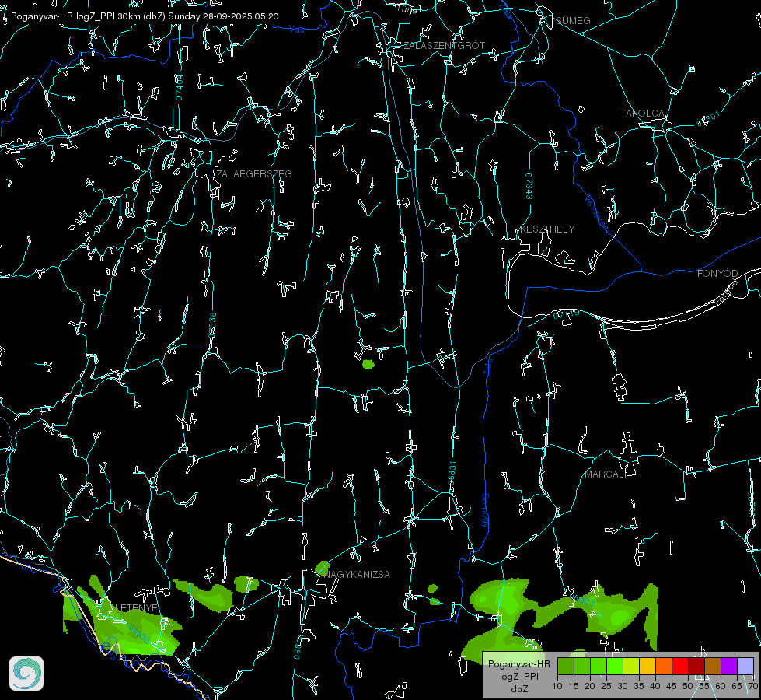Select the 20–25 dBZ green swatch

coord(599,666)
